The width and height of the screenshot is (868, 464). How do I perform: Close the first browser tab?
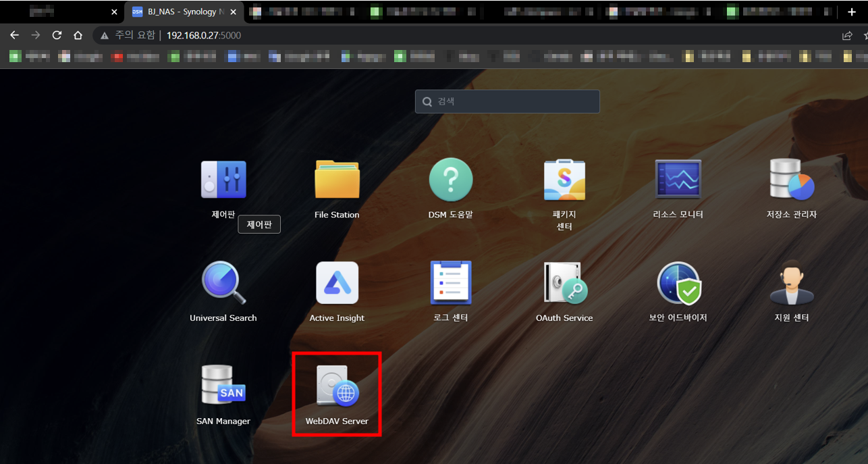click(x=114, y=12)
